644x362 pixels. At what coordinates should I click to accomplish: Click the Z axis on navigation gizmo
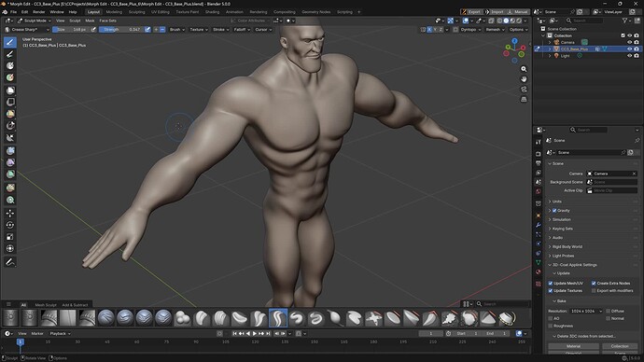coord(515,41)
